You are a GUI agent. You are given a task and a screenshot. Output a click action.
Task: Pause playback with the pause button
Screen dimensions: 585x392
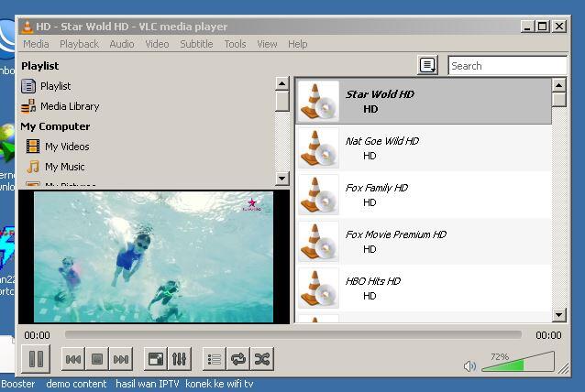[36, 359]
